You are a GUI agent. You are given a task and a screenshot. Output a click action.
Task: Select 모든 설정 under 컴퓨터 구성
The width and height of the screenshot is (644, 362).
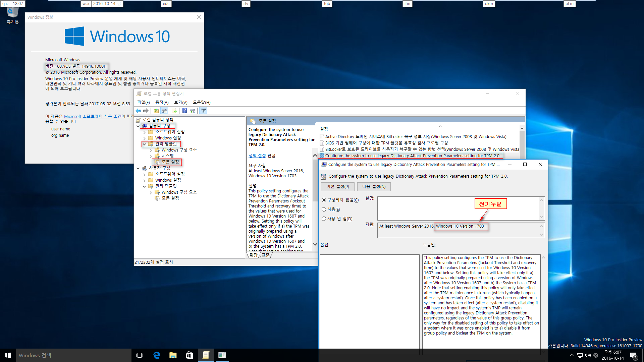point(170,162)
